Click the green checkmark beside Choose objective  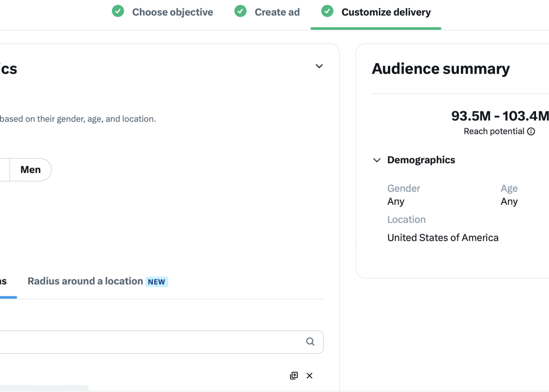118,11
